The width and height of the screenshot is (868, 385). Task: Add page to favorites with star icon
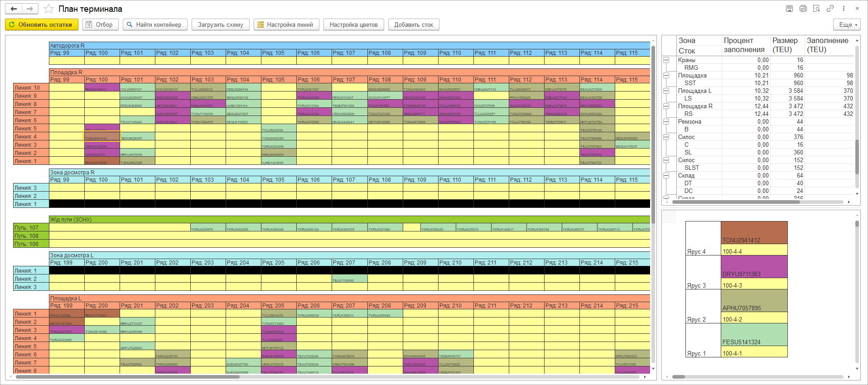(x=48, y=9)
